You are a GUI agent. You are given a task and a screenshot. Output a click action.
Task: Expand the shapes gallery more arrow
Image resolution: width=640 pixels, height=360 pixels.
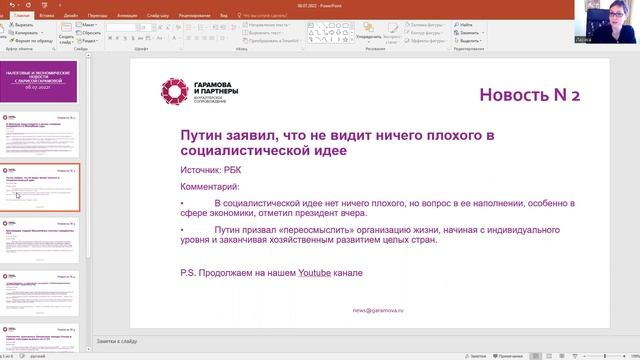click(x=352, y=40)
